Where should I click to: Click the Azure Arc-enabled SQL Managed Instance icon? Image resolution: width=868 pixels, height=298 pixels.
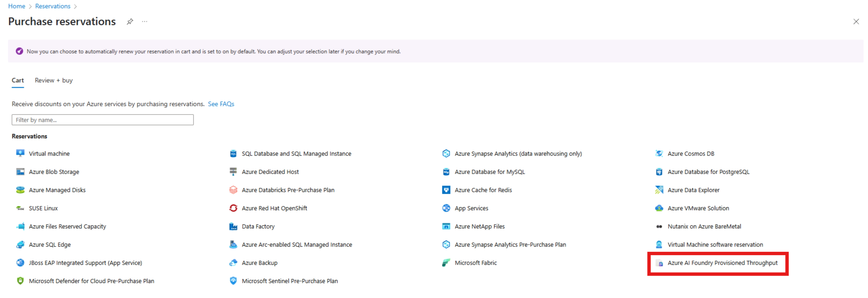click(x=233, y=244)
